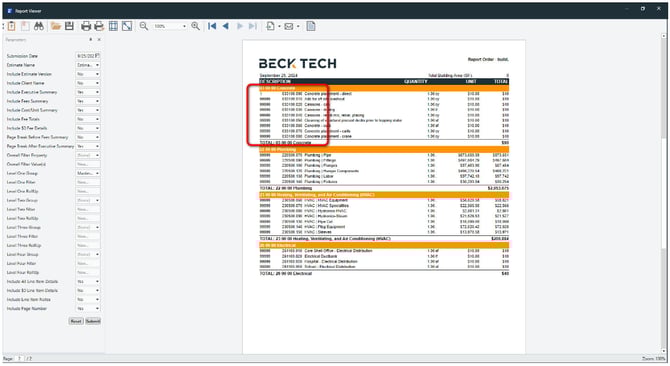Viewport: 670px width, 366px height.
Task: Click the send by email envelope icon
Action: coord(289,26)
